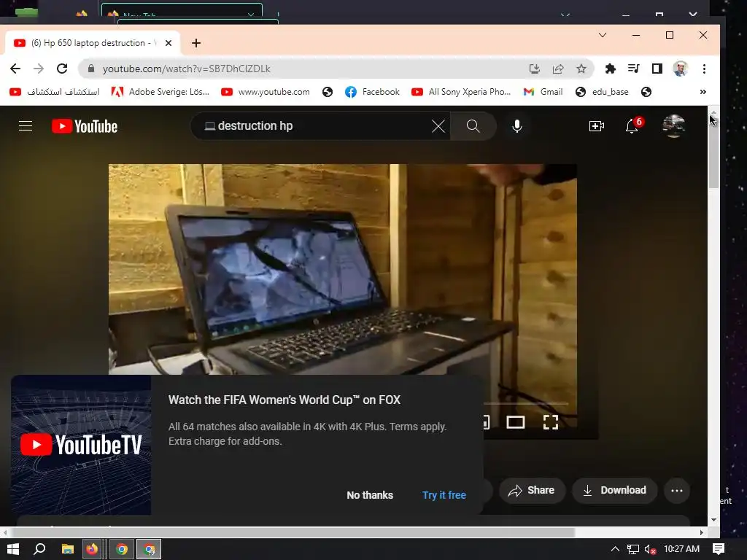Open Windows taskbar search
The width and height of the screenshot is (747, 560).
39,549
